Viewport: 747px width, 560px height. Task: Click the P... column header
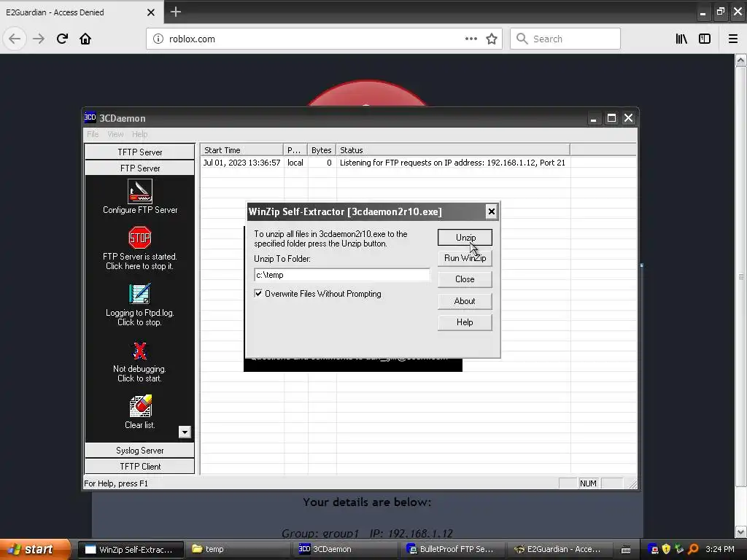(x=295, y=150)
